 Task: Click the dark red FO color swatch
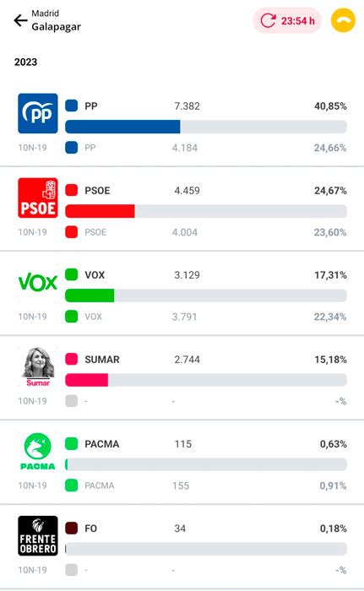point(71,528)
